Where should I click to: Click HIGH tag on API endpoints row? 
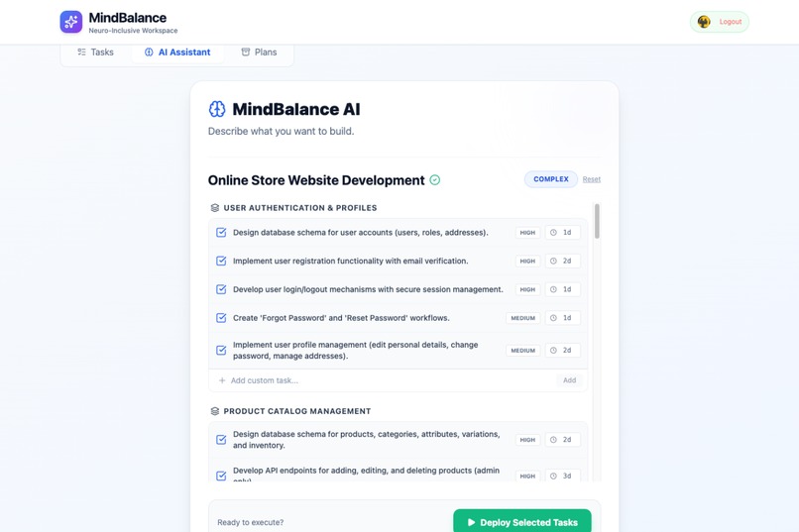[x=527, y=476]
